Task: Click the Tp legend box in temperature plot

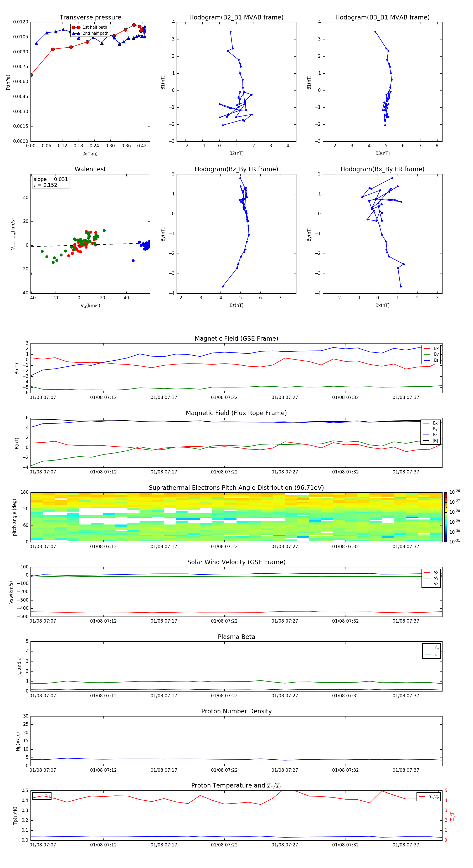Action: click(42, 796)
